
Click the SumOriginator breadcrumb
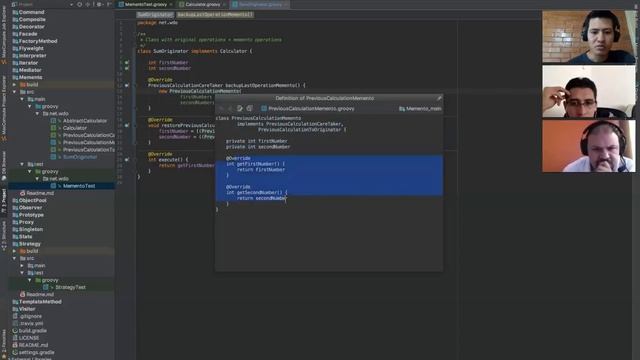point(155,15)
